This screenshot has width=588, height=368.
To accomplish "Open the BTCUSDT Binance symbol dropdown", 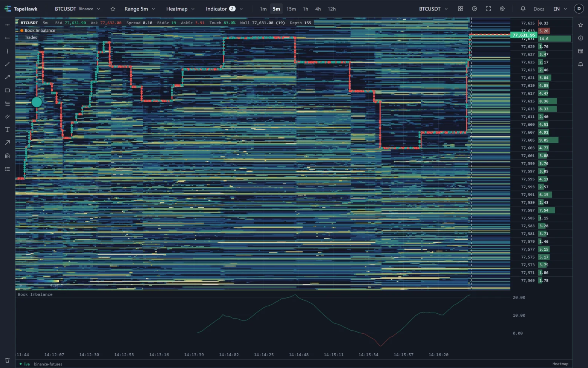I will (x=78, y=9).
